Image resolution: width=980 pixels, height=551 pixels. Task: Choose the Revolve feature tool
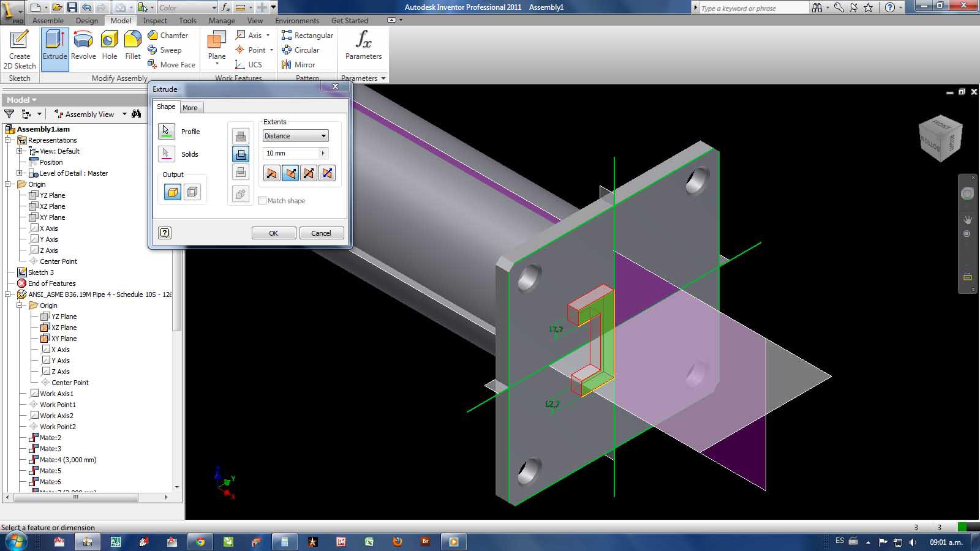[x=83, y=47]
